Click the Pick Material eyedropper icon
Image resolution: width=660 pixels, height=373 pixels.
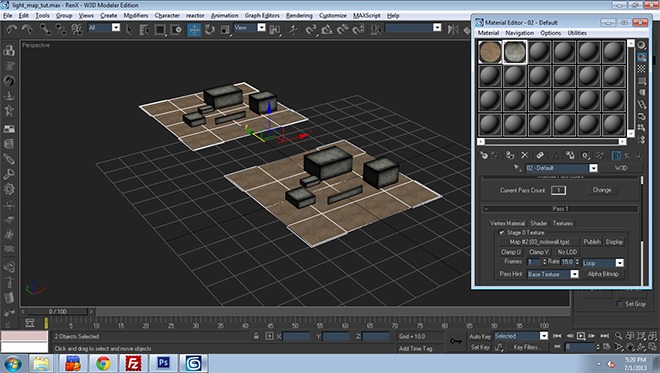pyautogui.click(x=518, y=168)
